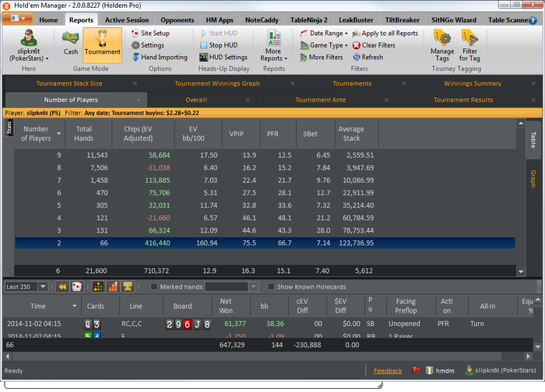Click horizontal scrollbar left arrow

coord(8,356)
